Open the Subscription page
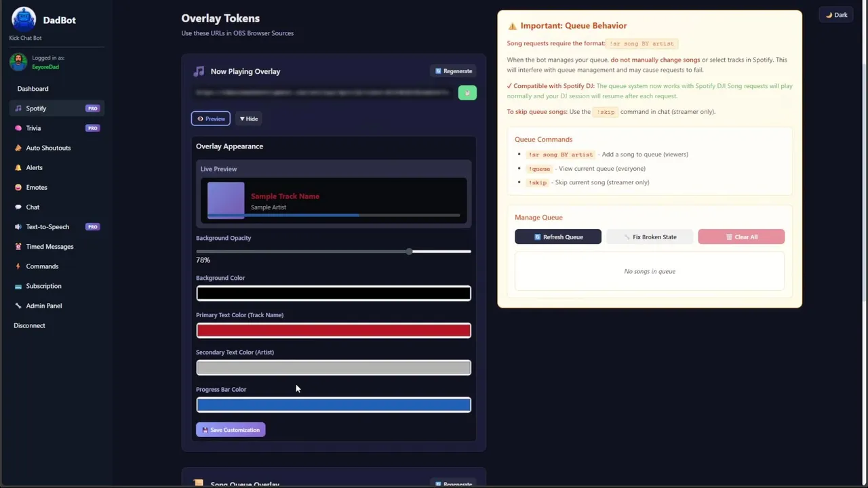This screenshot has height=488, width=868. point(43,286)
